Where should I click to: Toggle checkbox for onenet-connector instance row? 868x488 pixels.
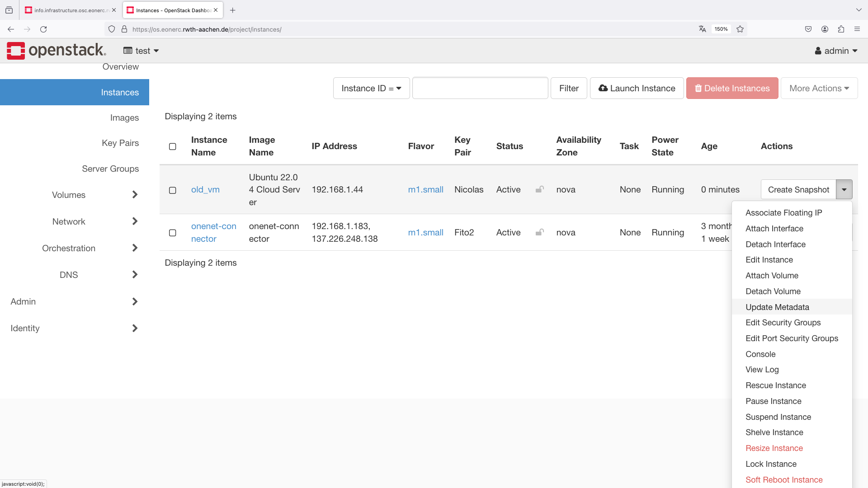tap(173, 232)
